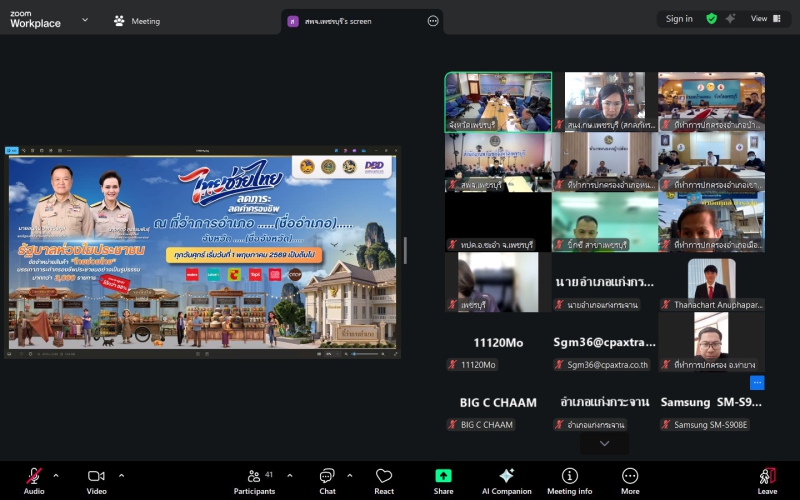This screenshot has height=500, width=800.
Task: Expand video options arrow next to Video
Action: coord(121,475)
